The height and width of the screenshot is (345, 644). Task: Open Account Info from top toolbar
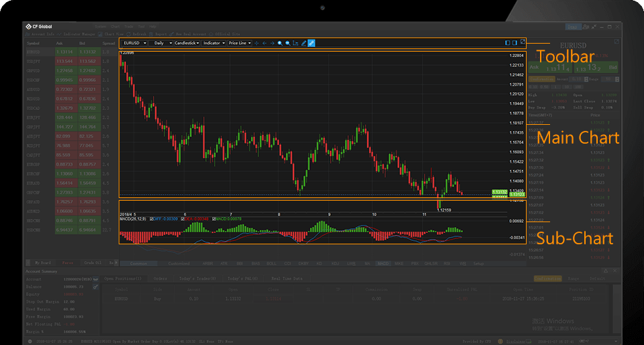tap(40, 34)
